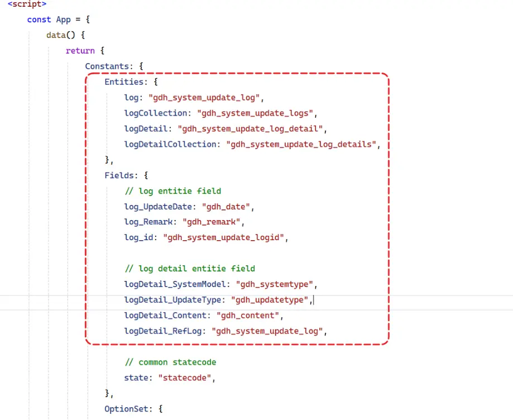Click the App constant name
The image size is (513, 420).
64,20
